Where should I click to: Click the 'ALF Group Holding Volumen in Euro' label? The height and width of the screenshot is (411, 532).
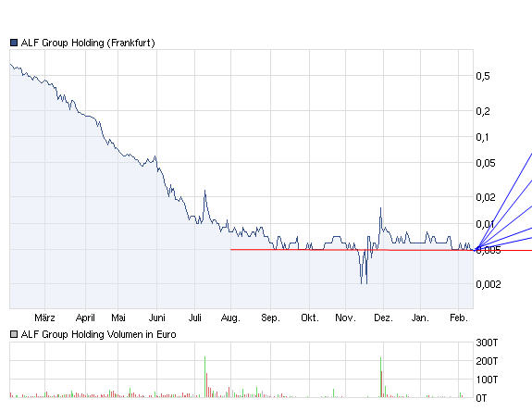pos(98,335)
